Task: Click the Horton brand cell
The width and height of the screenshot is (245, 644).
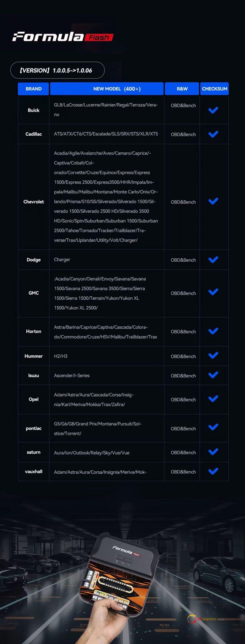Action: pyautogui.click(x=33, y=331)
